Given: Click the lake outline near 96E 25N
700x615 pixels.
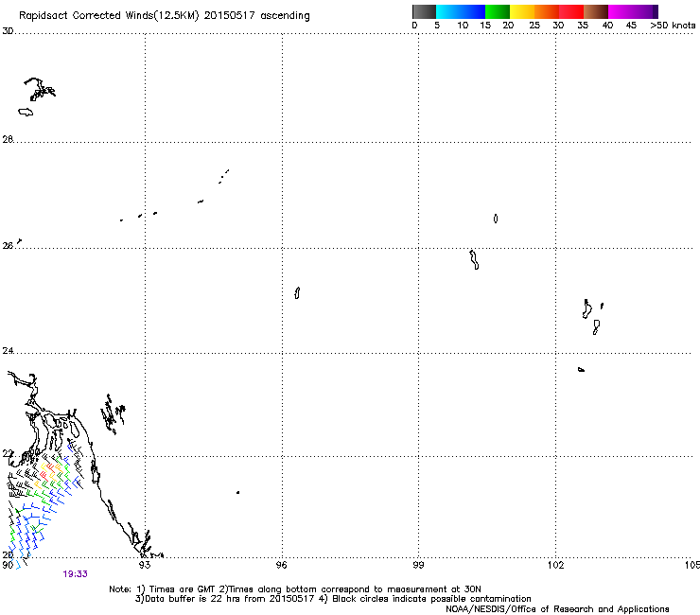Looking at the screenshot, I should point(297,293).
